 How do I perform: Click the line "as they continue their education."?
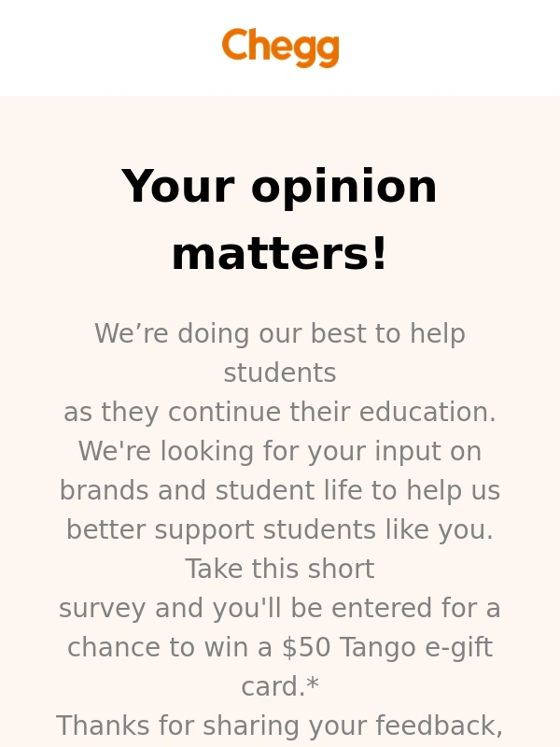(280, 413)
